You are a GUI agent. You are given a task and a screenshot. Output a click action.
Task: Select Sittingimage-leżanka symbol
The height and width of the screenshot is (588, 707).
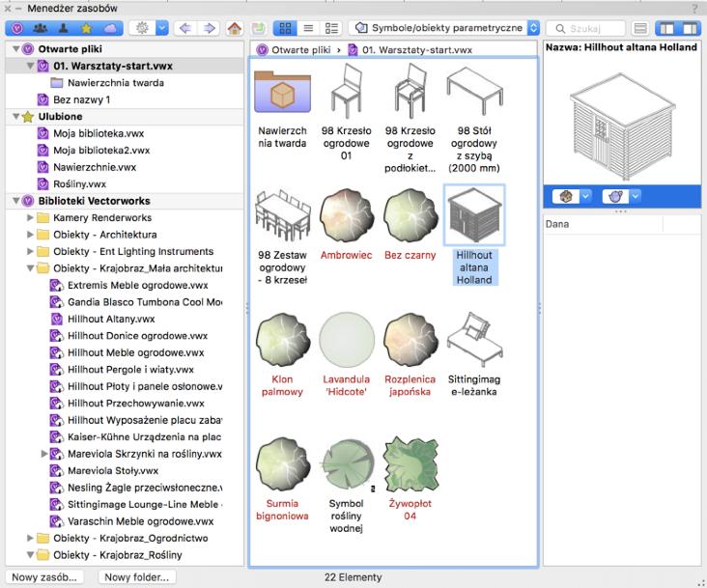click(474, 340)
